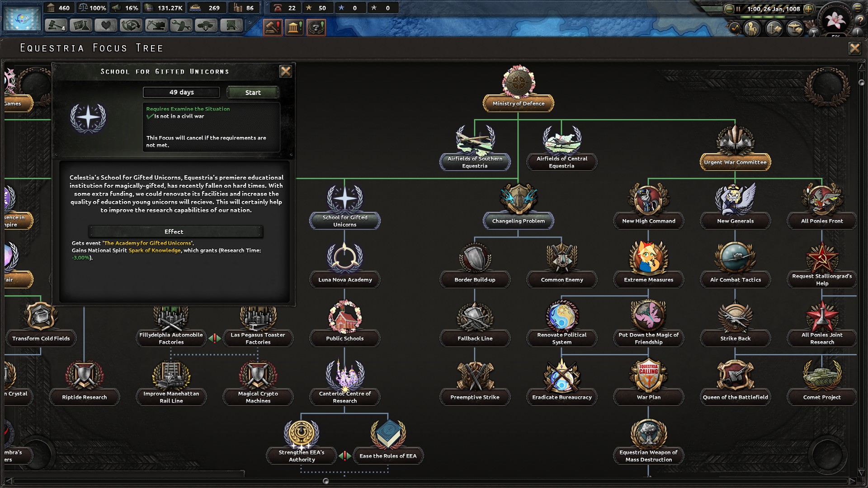Open the Trade tab with circular arrows
Screen dimensions: 868x488
(x=131, y=25)
